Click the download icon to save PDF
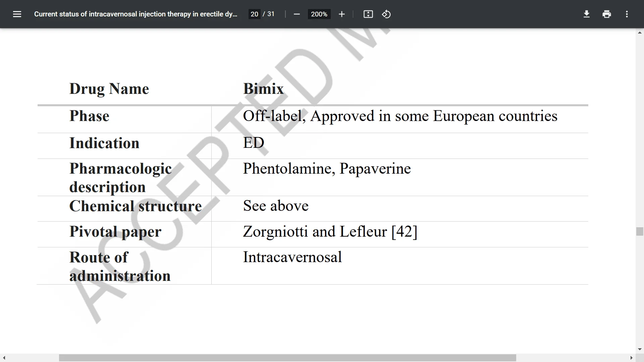644x362 pixels. pos(587,14)
